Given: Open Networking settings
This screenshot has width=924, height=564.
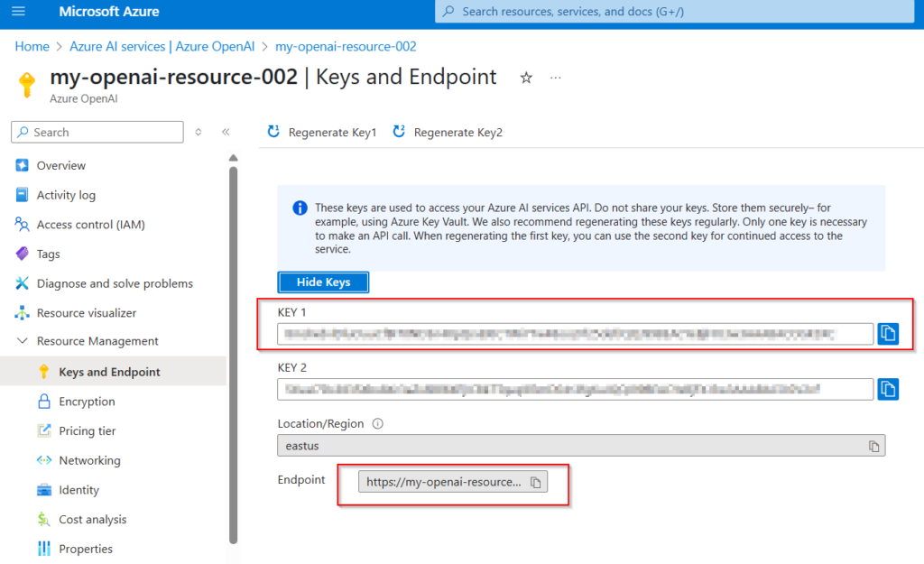Looking at the screenshot, I should point(89,460).
